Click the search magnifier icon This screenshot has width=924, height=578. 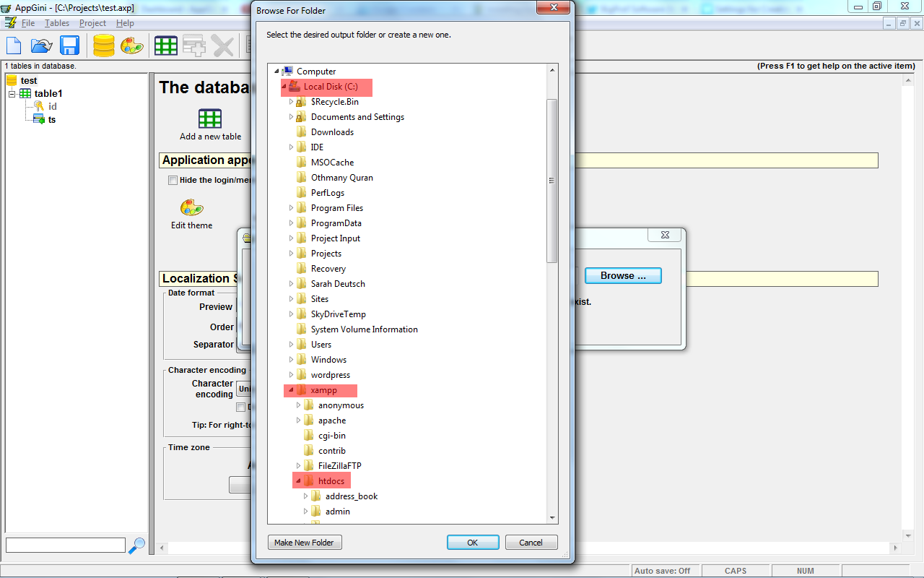(x=136, y=545)
